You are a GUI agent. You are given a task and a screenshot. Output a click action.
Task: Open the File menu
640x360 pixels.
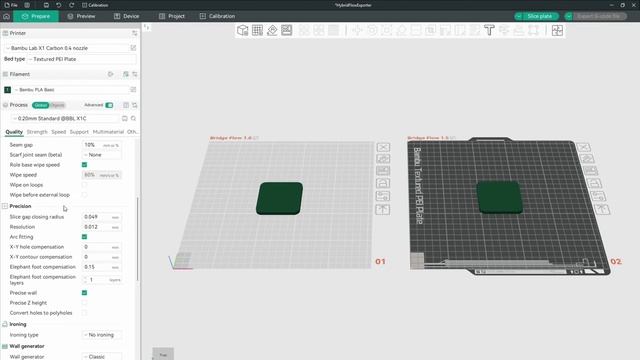tap(11, 5)
